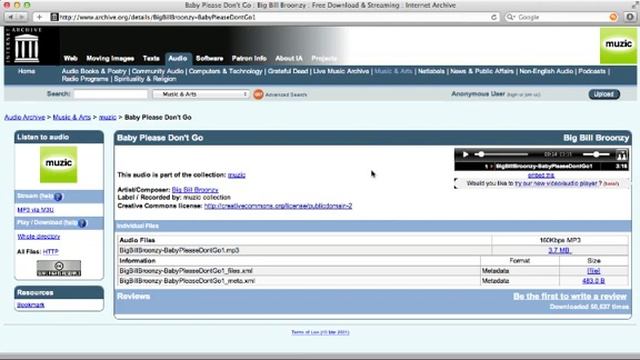Click the Creative Commons public domain badge

point(59,268)
